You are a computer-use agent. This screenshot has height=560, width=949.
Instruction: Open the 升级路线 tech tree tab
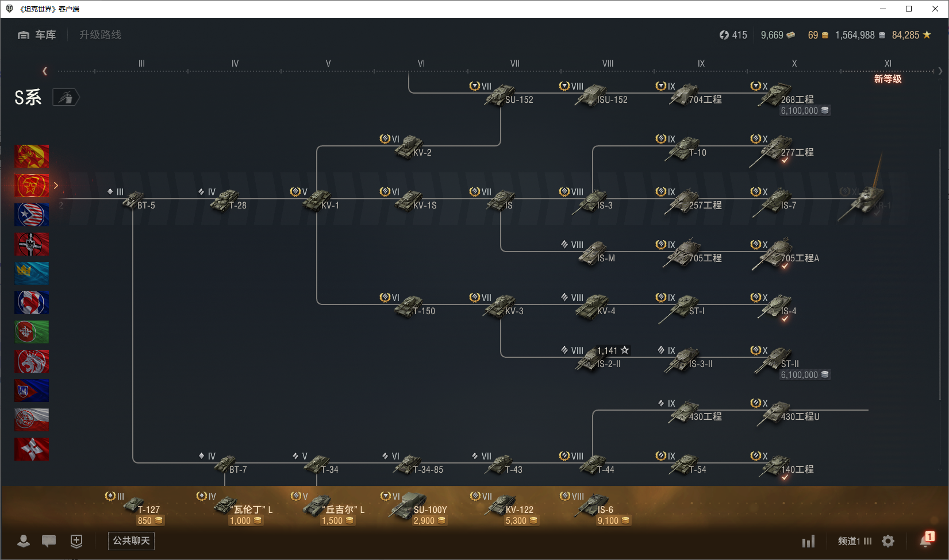coord(100,35)
